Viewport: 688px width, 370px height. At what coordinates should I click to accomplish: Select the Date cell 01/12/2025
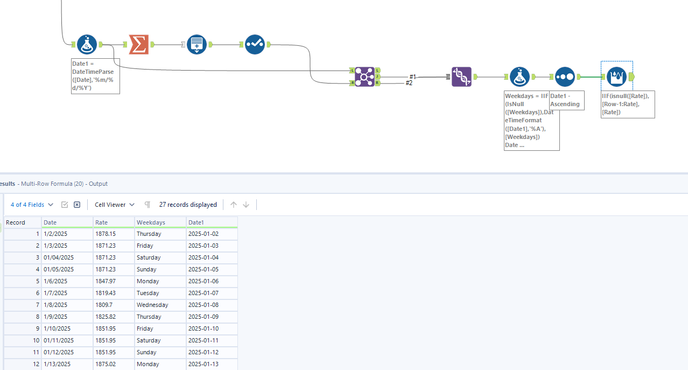click(67, 352)
